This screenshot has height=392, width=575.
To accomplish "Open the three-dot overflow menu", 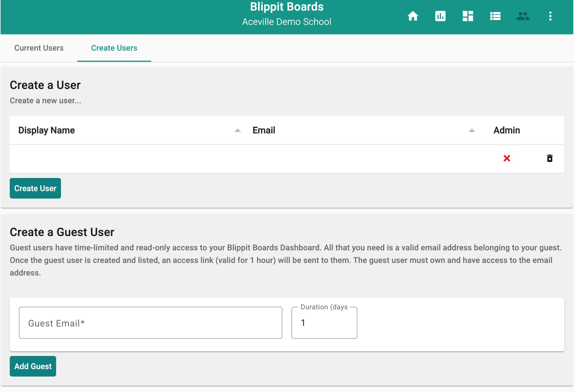I will (550, 17).
